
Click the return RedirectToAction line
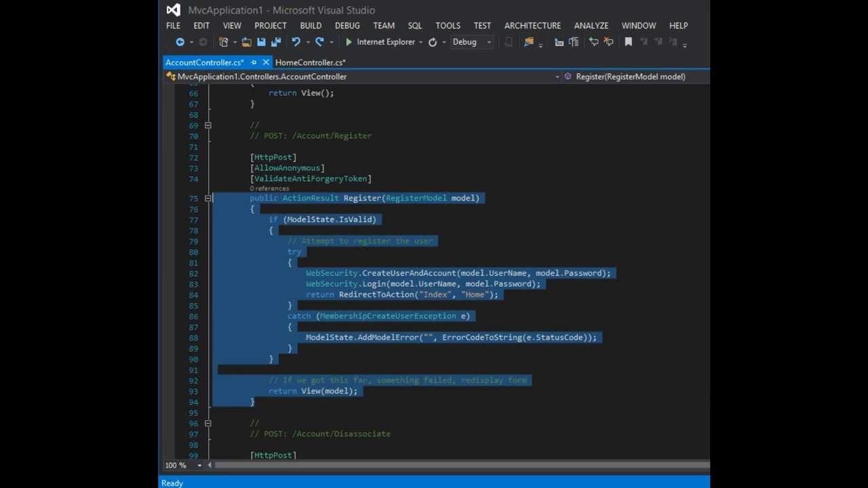click(x=402, y=295)
